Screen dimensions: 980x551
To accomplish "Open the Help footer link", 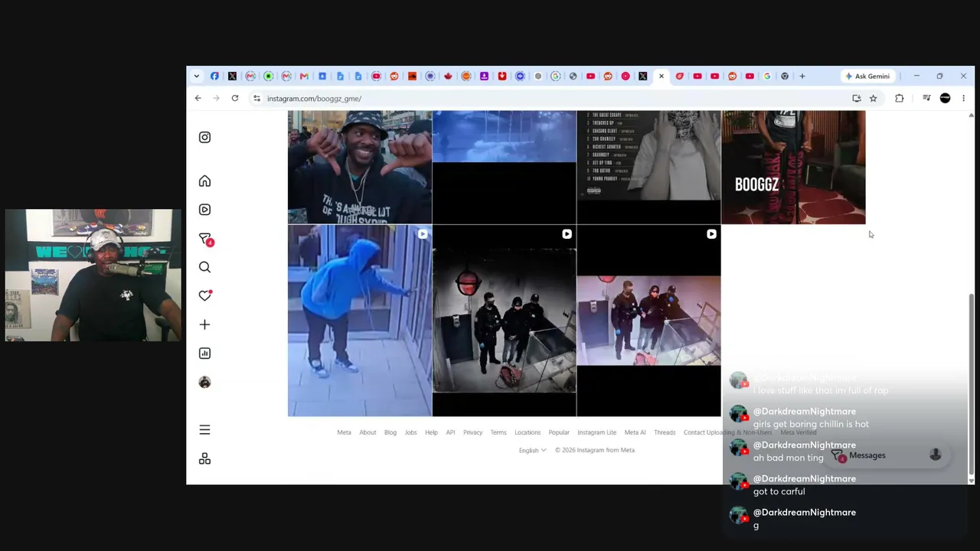I will (x=431, y=432).
